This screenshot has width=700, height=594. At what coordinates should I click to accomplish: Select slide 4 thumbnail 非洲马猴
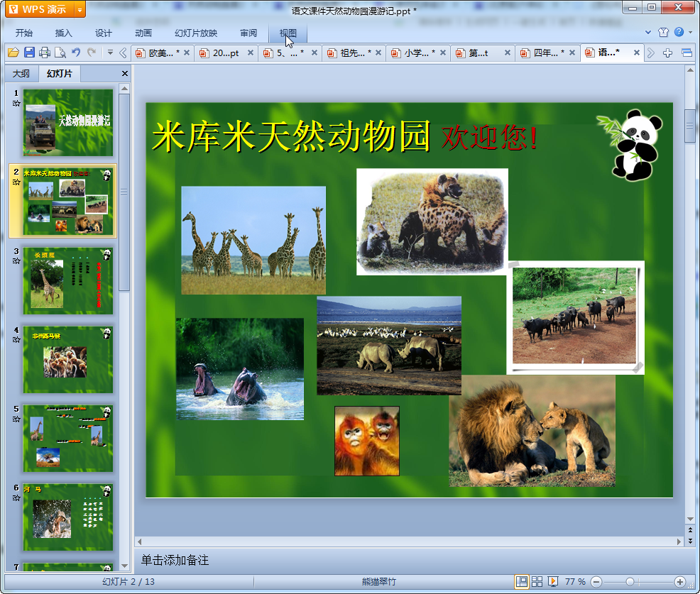click(x=67, y=359)
